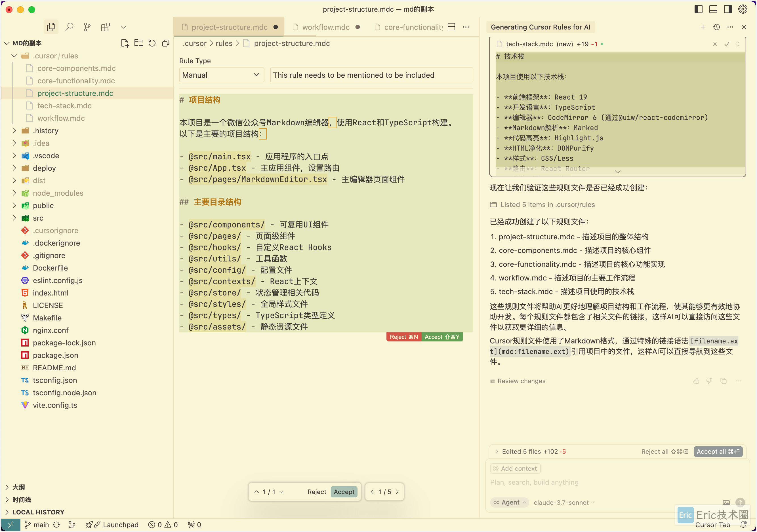The image size is (757, 532).
Task: Open the Agent mode selector
Action: click(510, 502)
